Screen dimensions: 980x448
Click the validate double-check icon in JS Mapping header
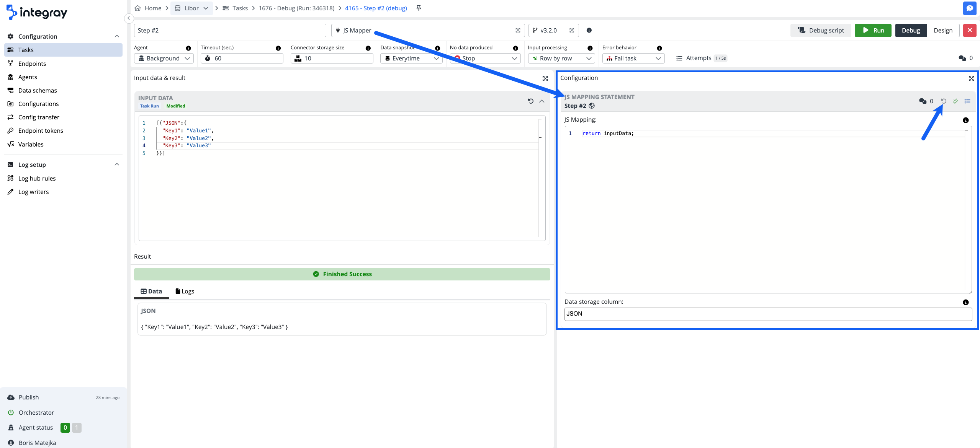(x=955, y=101)
